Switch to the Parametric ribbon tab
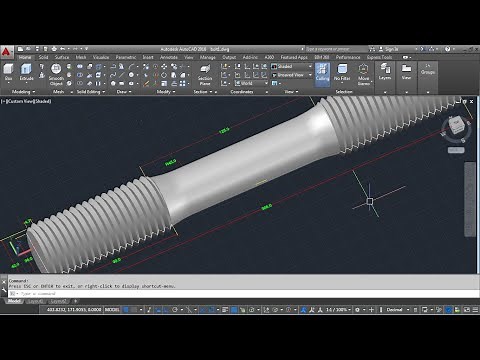The image size is (480, 360). [x=126, y=57]
